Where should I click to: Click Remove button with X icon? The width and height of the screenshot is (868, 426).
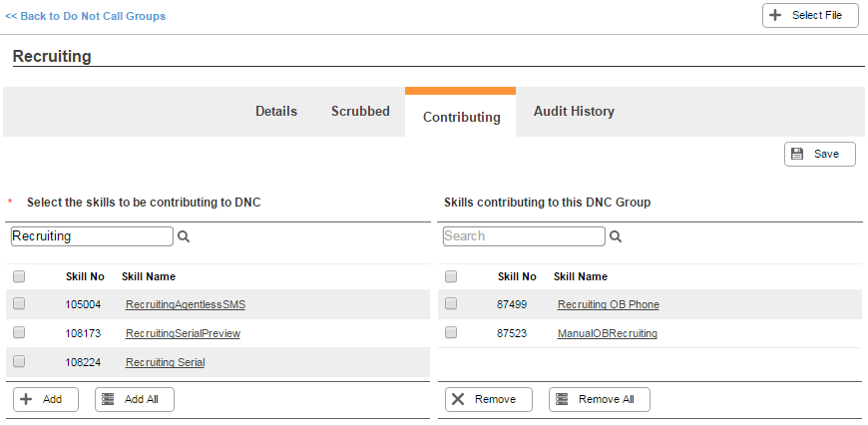[489, 399]
